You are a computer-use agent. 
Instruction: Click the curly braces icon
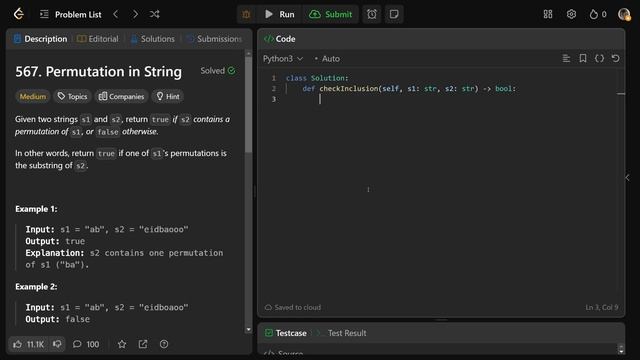tap(599, 58)
